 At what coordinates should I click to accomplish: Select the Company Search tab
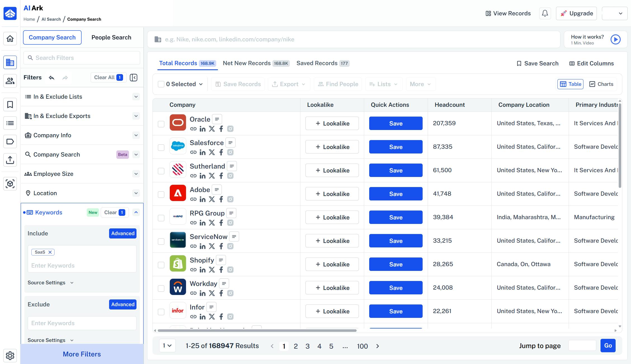point(52,37)
